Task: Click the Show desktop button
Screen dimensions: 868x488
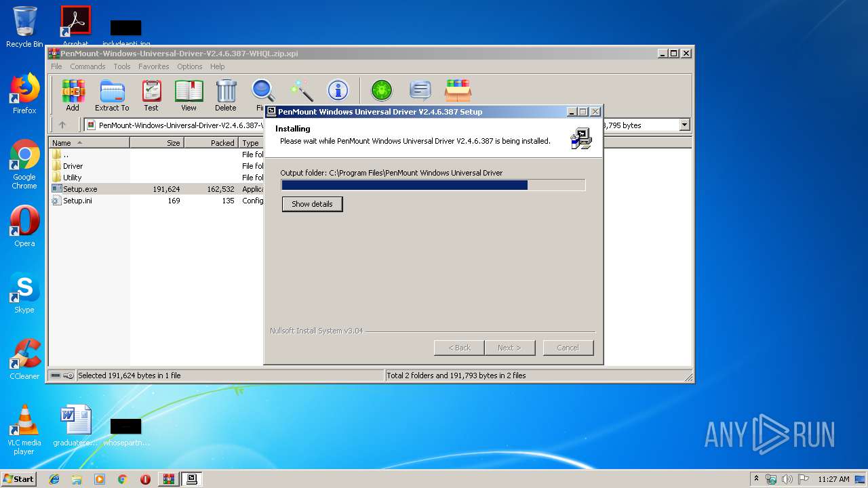Action: [861, 479]
